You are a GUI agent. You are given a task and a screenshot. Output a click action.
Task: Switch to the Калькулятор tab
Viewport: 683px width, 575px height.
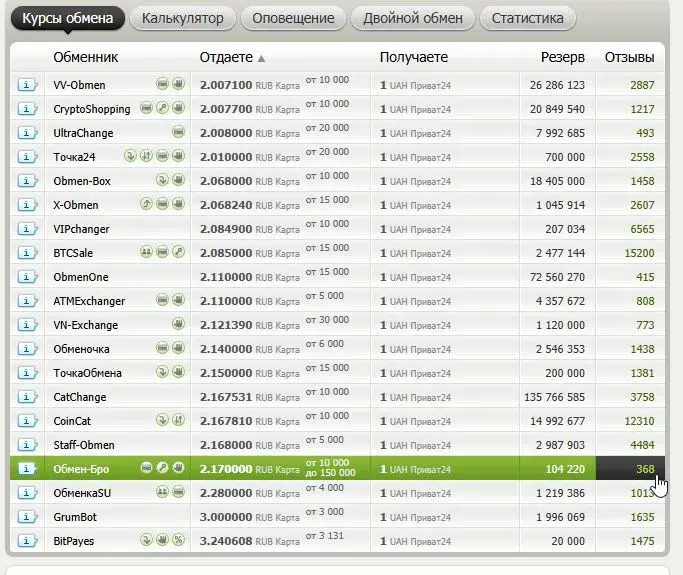pyautogui.click(x=183, y=18)
